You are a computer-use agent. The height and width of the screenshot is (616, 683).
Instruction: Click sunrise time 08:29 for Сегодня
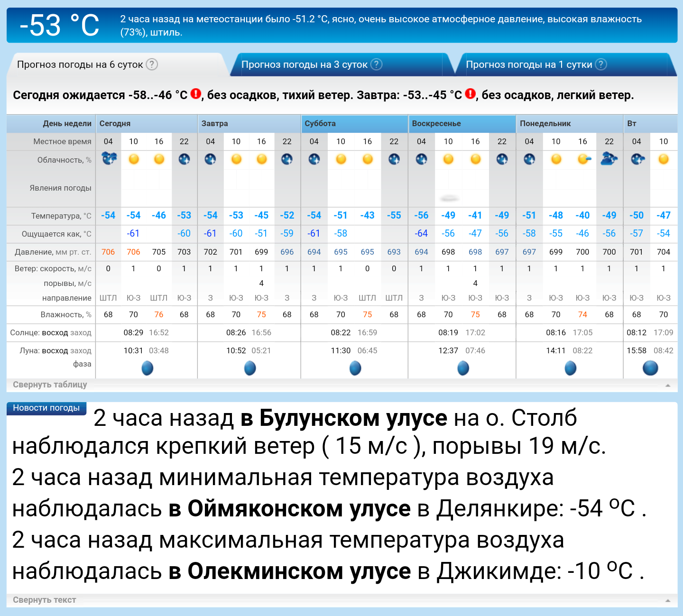point(133,332)
